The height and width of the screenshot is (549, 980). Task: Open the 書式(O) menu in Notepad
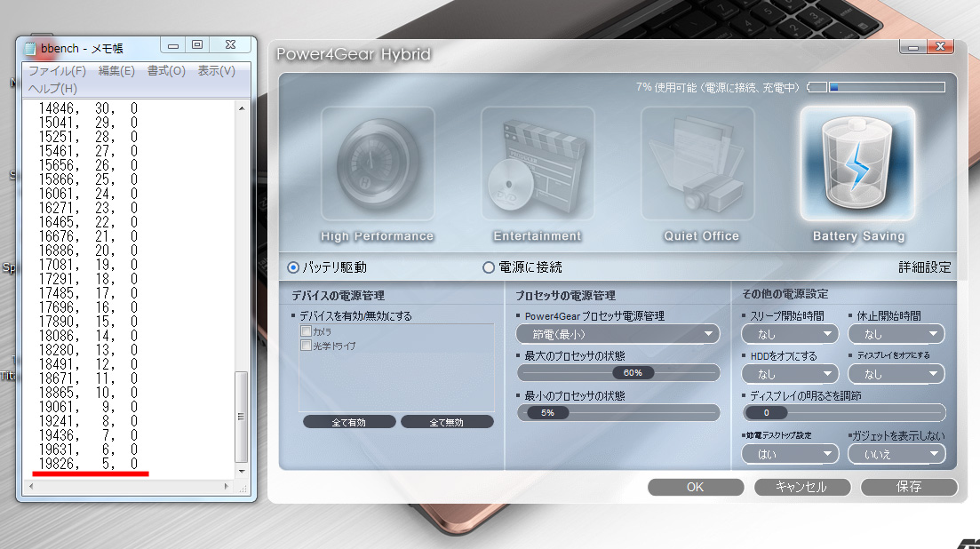tap(166, 71)
